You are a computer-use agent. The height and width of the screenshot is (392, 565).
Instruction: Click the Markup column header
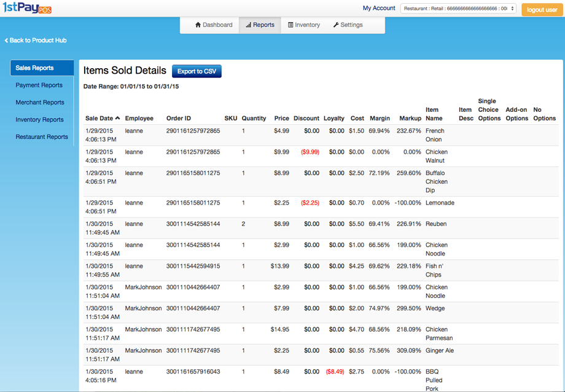(410, 119)
